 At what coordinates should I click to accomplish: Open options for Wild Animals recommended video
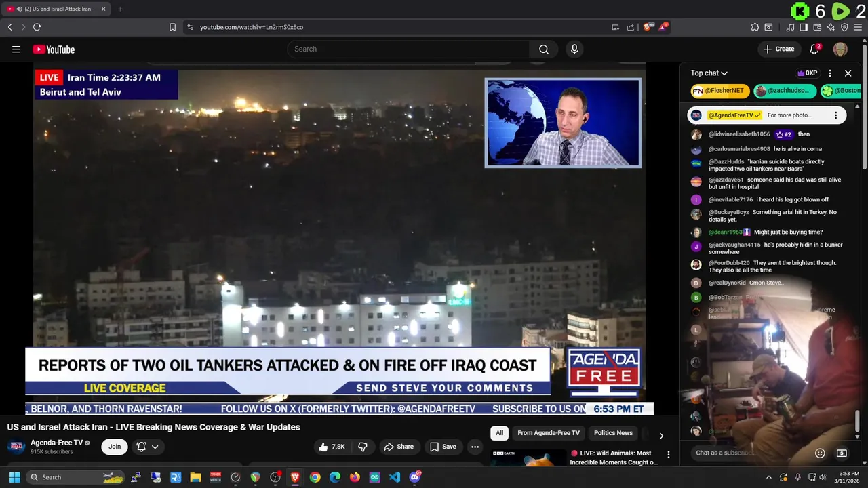[x=668, y=455]
